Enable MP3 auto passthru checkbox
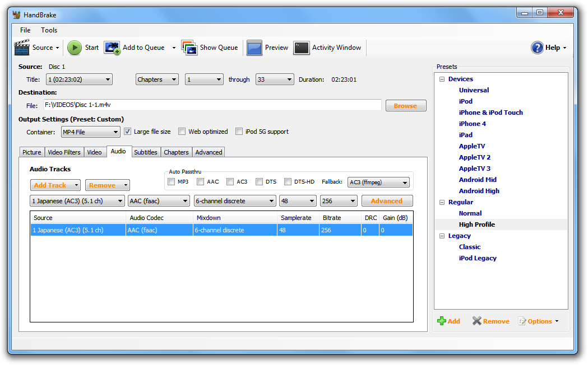 (x=172, y=181)
